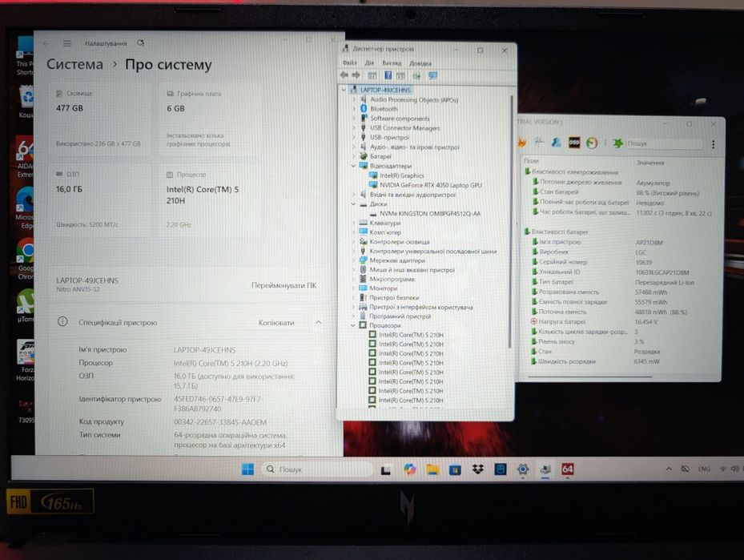Collapse the Відеоадаптери node
Viewport: 744px width, 560px height.
tap(353, 166)
